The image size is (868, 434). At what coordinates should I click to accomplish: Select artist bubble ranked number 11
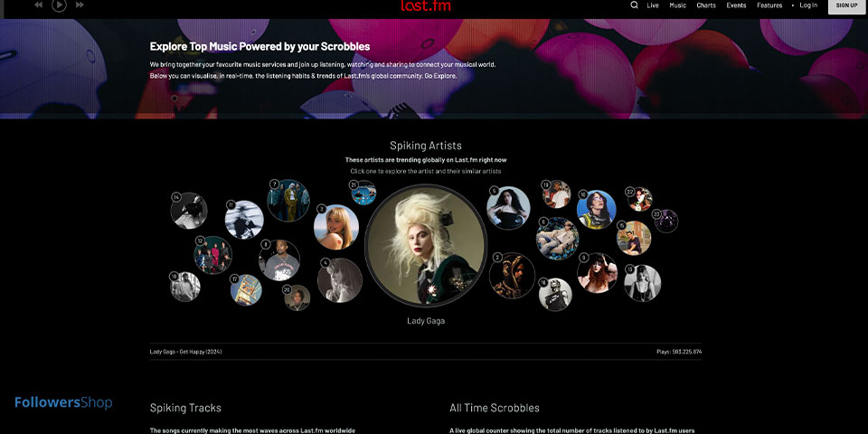[x=244, y=220]
